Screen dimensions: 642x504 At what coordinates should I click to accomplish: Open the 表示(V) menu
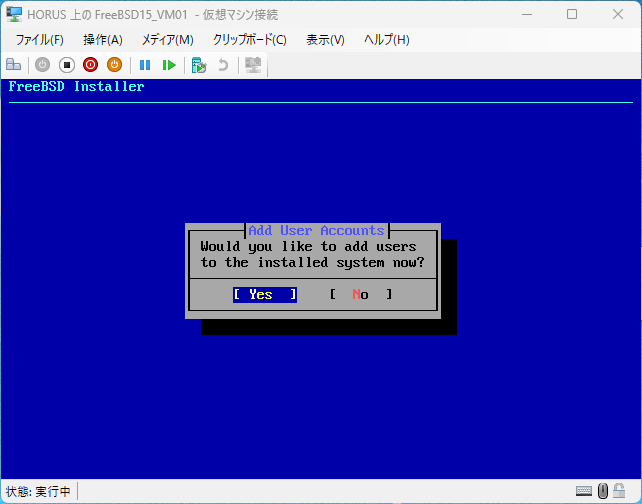click(x=325, y=40)
